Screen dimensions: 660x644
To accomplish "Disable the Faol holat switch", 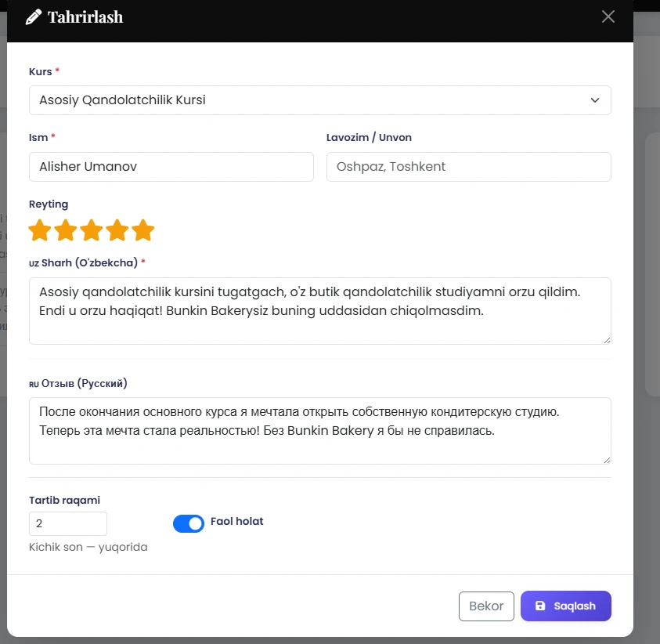I will point(189,523).
